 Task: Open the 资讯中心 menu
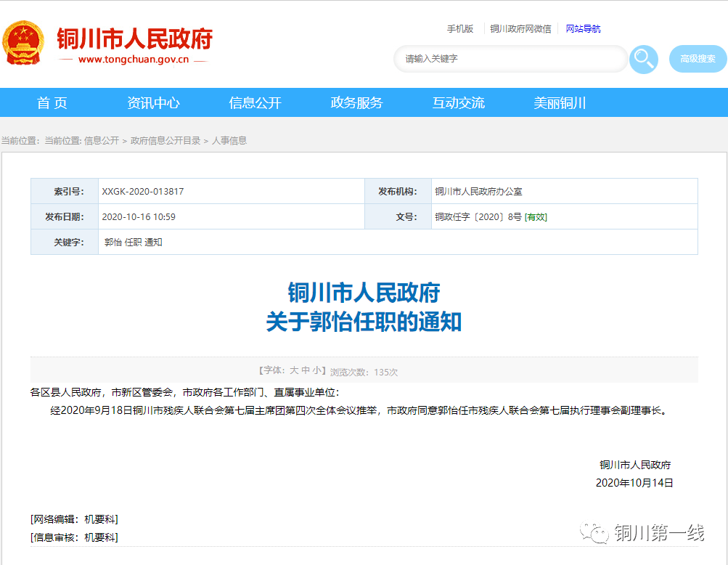153,102
